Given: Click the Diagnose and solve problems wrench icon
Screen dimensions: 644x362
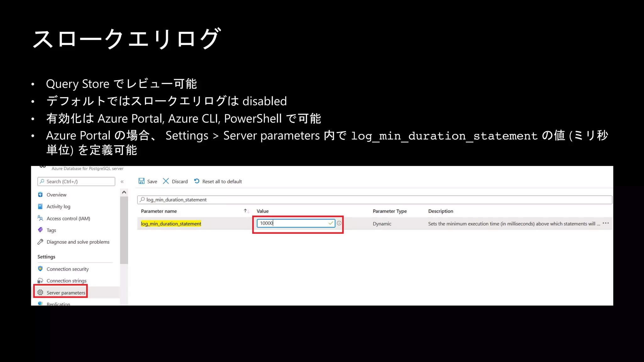Looking at the screenshot, I should tap(40, 242).
